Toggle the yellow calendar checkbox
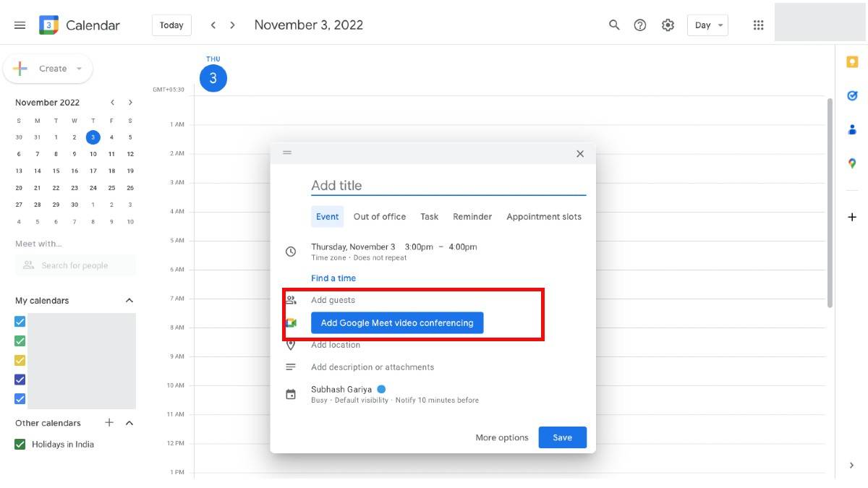The image size is (868, 488). point(20,360)
